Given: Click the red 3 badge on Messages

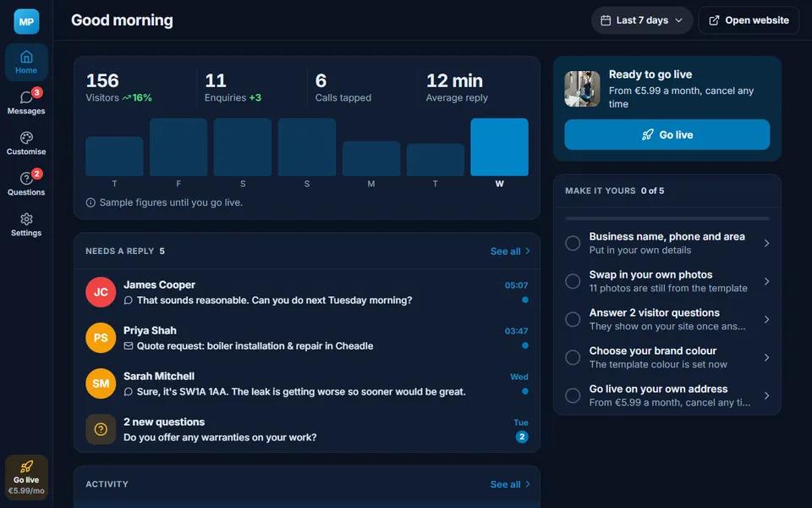Looking at the screenshot, I should pyautogui.click(x=36, y=92).
